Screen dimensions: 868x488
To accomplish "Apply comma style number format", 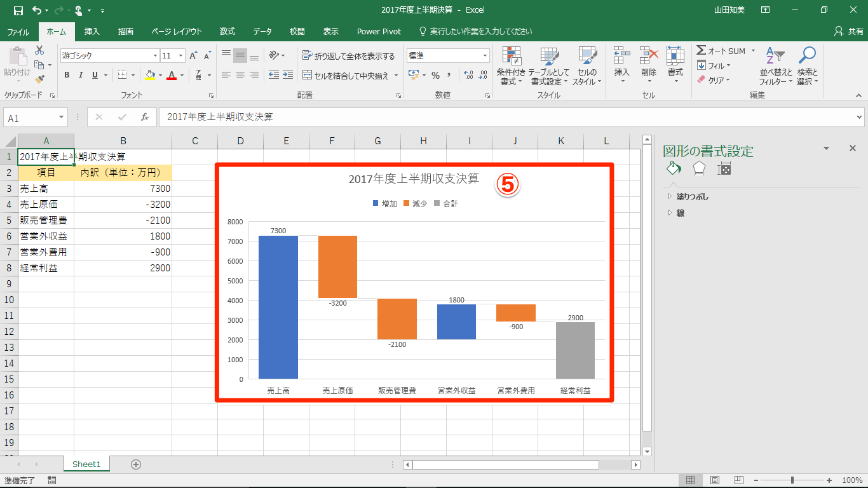I will click(449, 75).
